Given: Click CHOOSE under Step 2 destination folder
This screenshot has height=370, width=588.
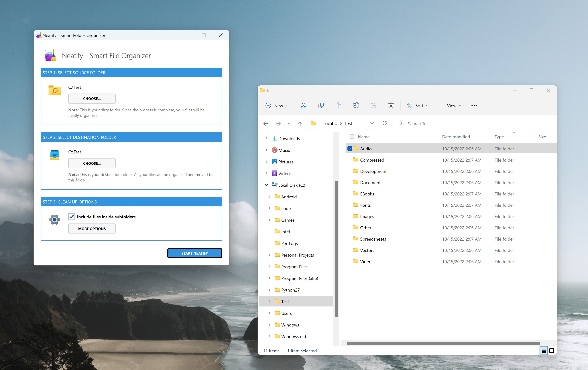Looking at the screenshot, I should point(92,163).
